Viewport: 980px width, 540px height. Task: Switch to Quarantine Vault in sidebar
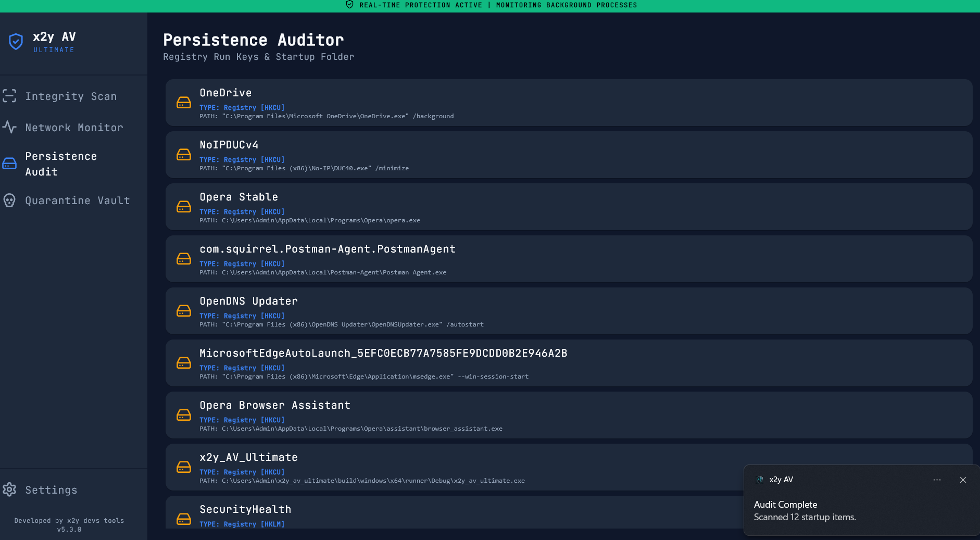[x=78, y=200]
